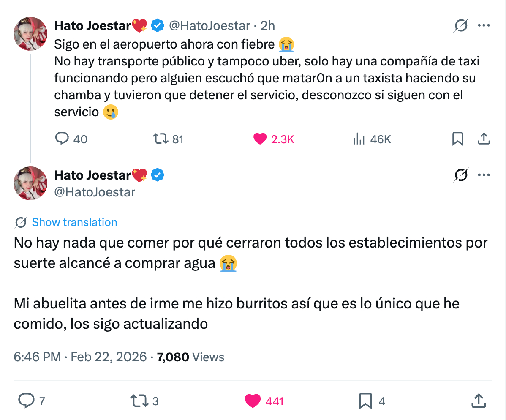506x420 pixels.
Task: Unlike the first tweet showing 2.3K likes
Action: click(x=260, y=139)
